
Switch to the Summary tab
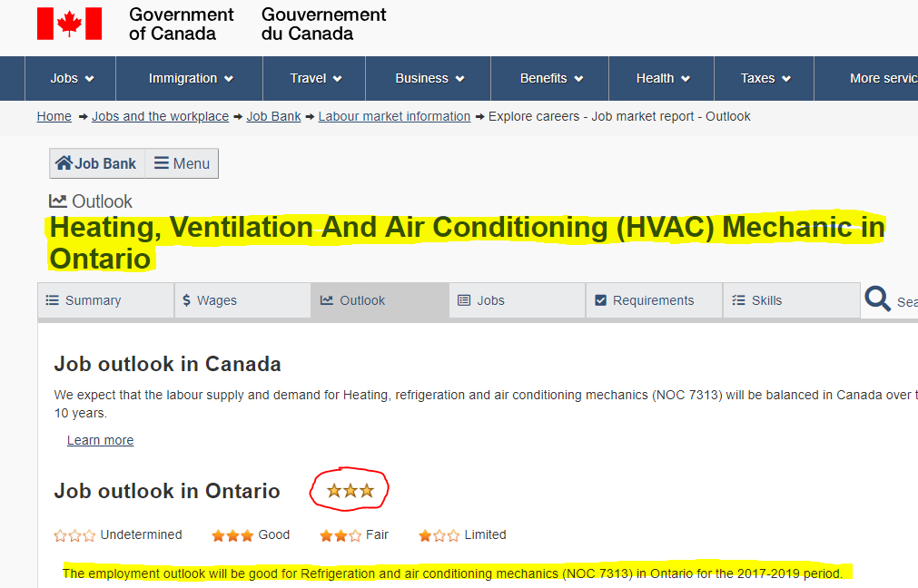[x=106, y=300]
